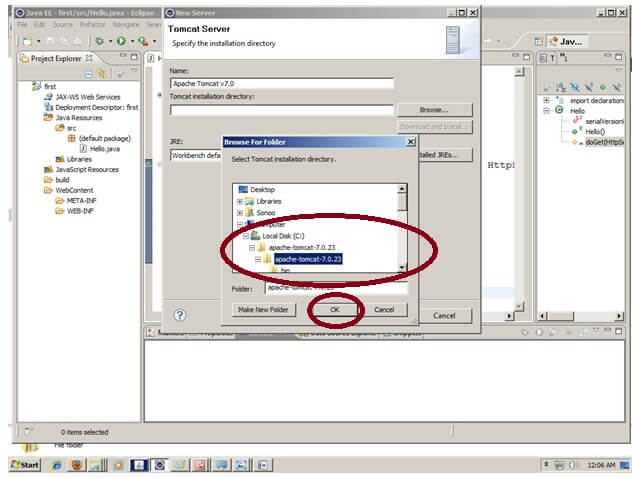640x479 pixels.
Task: Toggle Link with Editor in Project Explorer
Action: (102, 74)
